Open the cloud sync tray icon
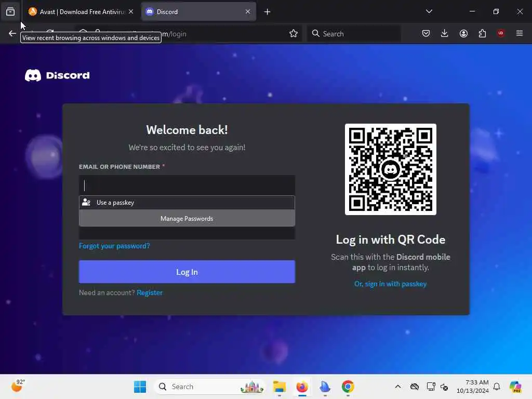This screenshot has height=399, width=532. (x=414, y=387)
